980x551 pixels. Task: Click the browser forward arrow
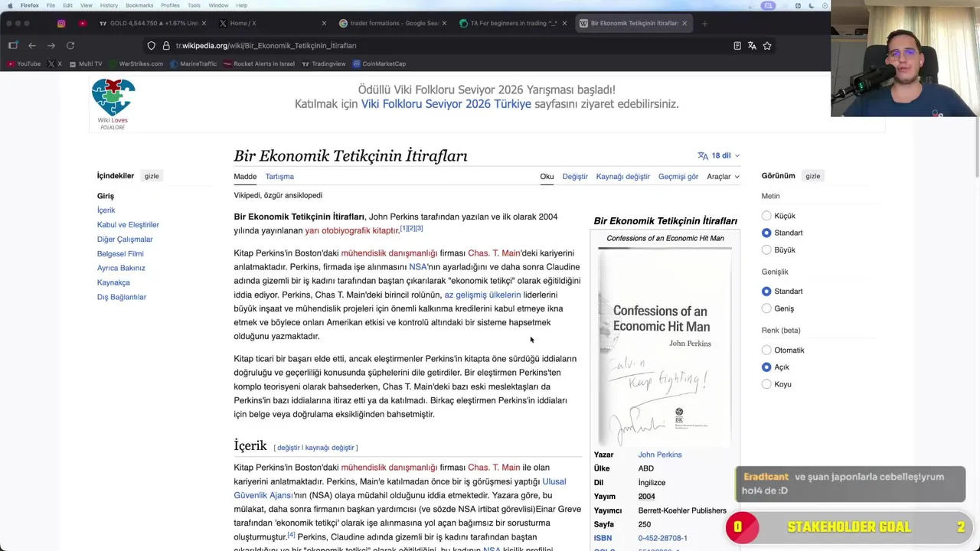point(51,46)
